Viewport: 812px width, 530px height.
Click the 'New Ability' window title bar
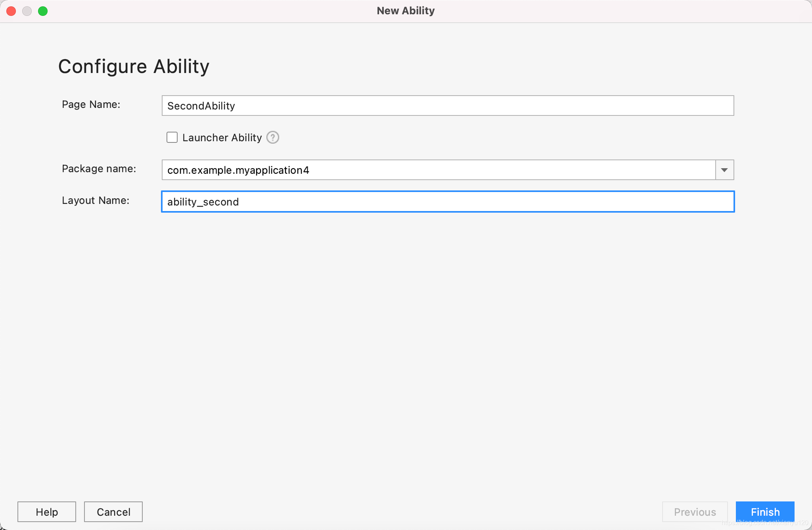(405, 11)
